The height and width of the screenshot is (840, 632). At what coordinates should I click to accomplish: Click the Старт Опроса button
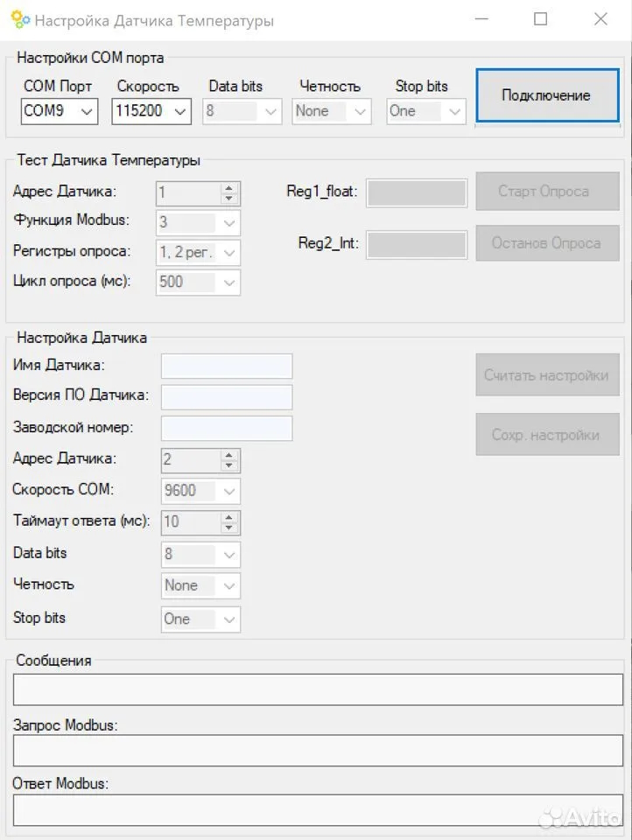[x=547, y=192]
